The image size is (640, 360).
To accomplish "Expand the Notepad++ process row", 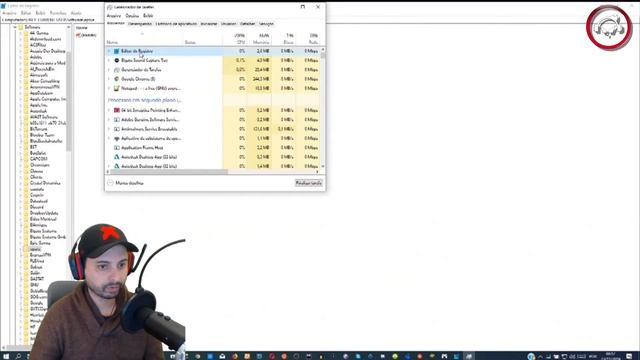I will [109, 88].
